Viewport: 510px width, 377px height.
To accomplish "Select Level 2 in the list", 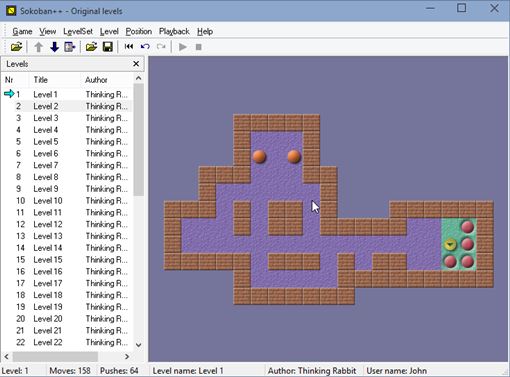I will pyautogui.click(x=68, y=106).
